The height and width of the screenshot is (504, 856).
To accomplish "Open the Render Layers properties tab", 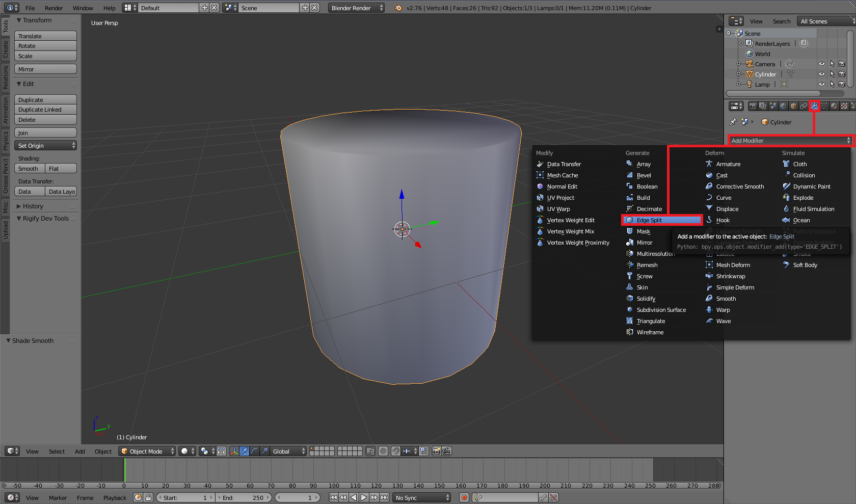I will tap(763, 106).
